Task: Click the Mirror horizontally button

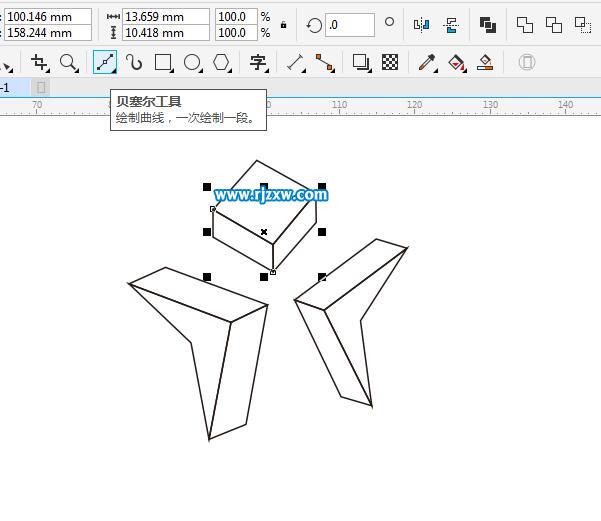Action: (x=421, y=25)
